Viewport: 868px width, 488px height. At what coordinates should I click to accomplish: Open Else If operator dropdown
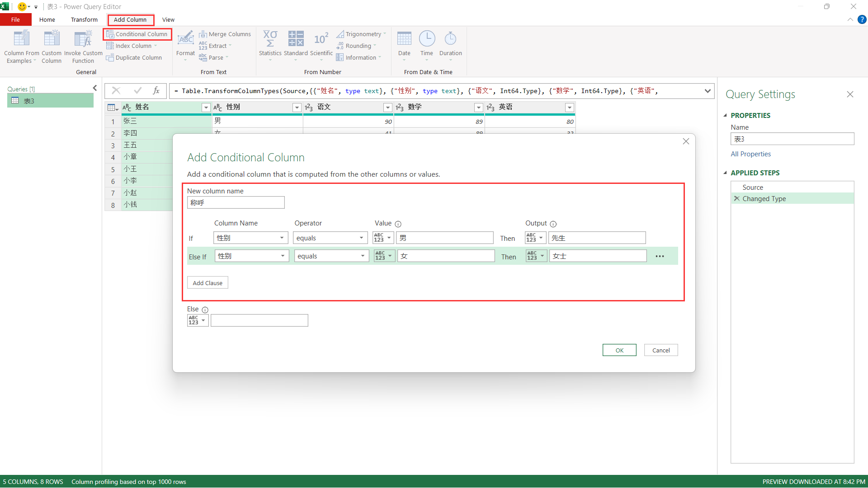(x=362, y=256)
